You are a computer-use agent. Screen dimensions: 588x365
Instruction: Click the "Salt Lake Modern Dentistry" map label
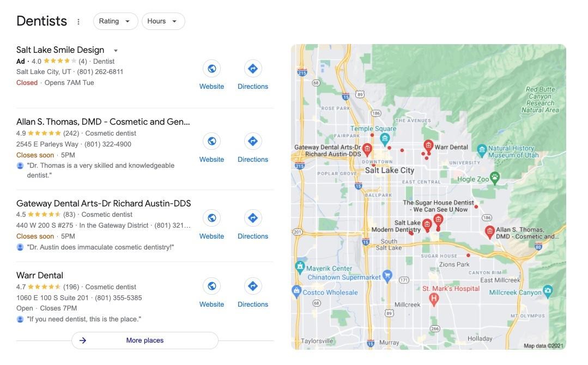(x=396, y=226)
